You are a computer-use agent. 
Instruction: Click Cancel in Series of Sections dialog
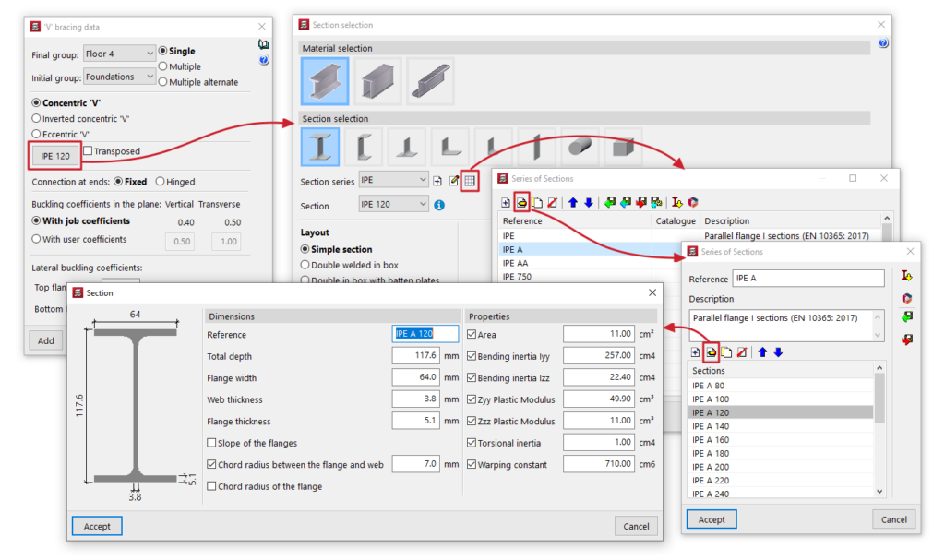coord(894,519)
